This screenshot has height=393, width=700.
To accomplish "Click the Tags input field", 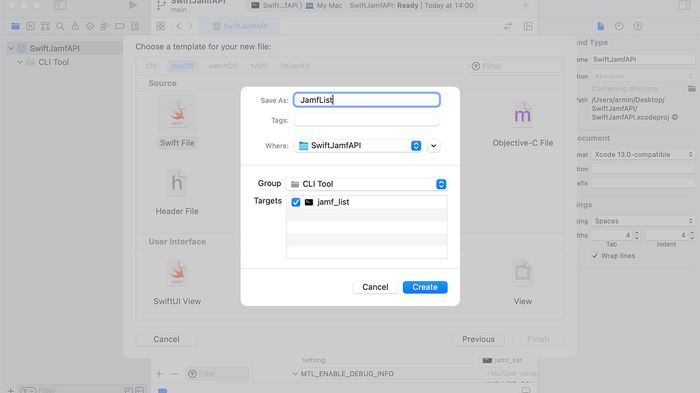I will (x=367, y=120).
